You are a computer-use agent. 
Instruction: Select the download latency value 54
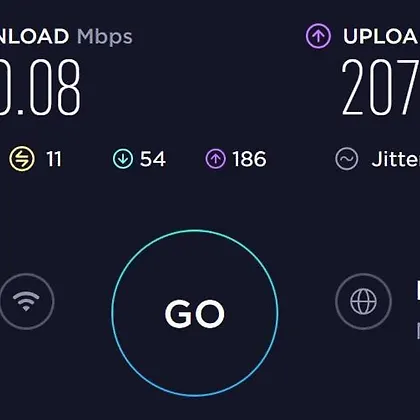[x=153, y=159]
